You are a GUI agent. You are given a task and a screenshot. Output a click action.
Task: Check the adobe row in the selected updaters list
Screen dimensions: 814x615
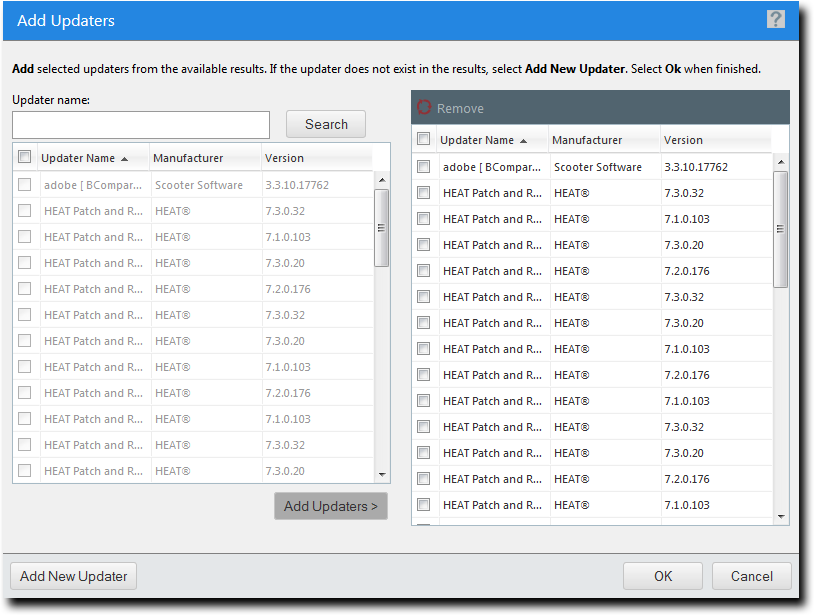click(424, 167)
